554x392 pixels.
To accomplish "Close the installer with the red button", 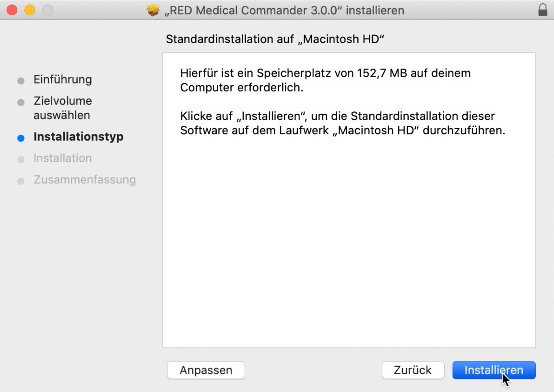I will click(x=12, y=10).
